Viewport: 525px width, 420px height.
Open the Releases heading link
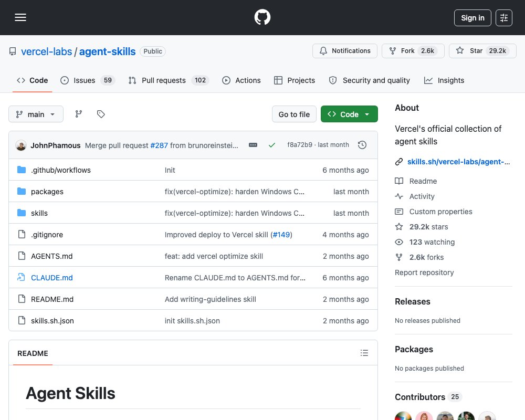tap(413, 301)
